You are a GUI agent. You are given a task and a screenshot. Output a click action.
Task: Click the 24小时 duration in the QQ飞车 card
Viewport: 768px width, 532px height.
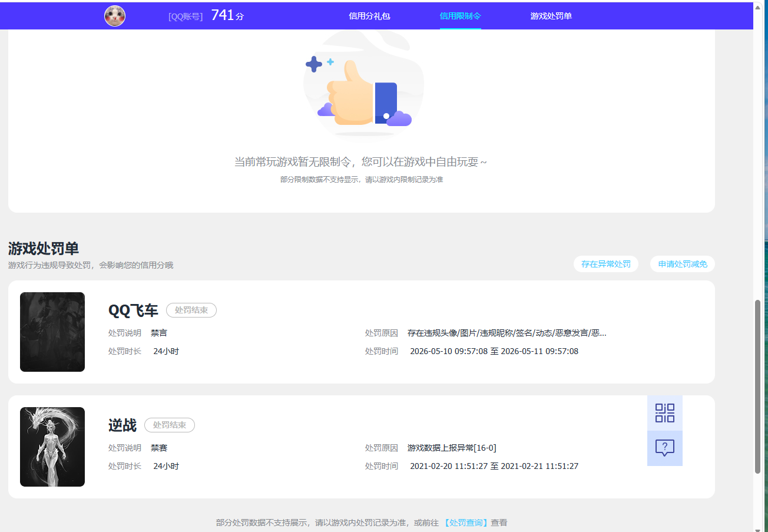(166, 351)
